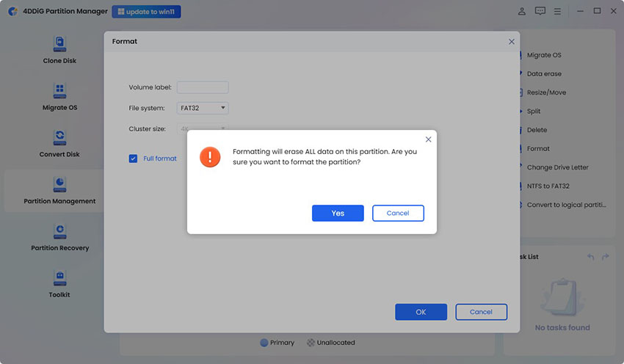Select Partition Management in the sidebar
Image resolution: width=624 pixels, height=364 pixels.
coord(59,191)
